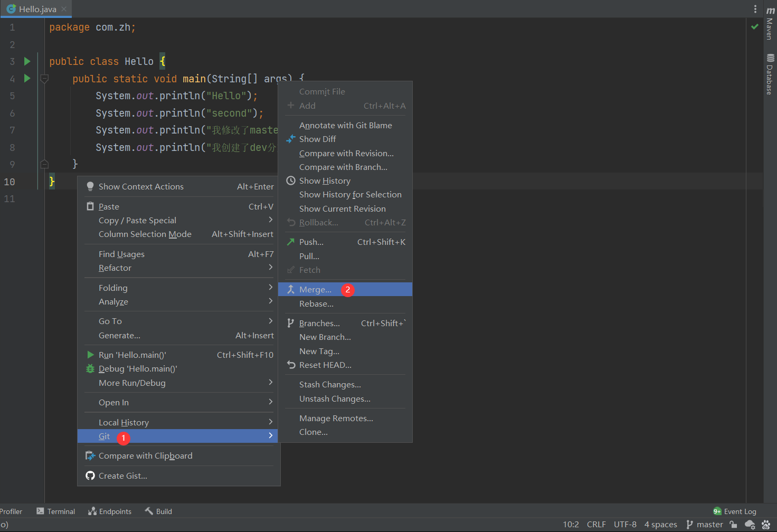Click the Git menu entry

[178, 436]
